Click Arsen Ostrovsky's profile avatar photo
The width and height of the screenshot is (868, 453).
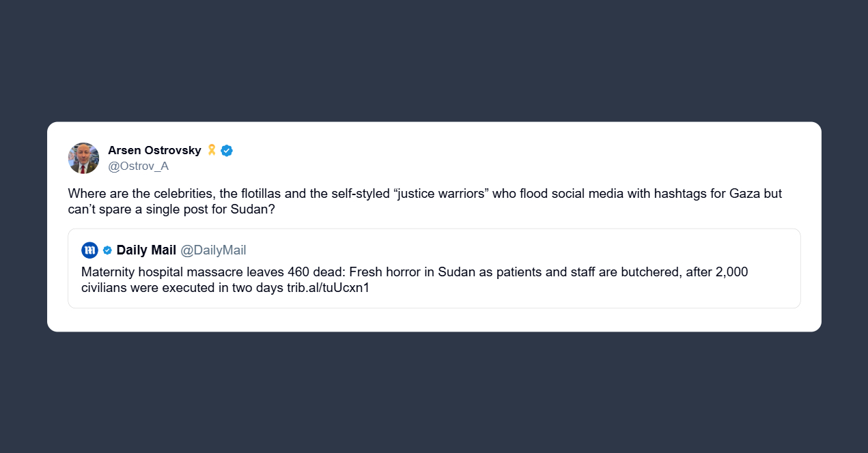pos(83,158)
